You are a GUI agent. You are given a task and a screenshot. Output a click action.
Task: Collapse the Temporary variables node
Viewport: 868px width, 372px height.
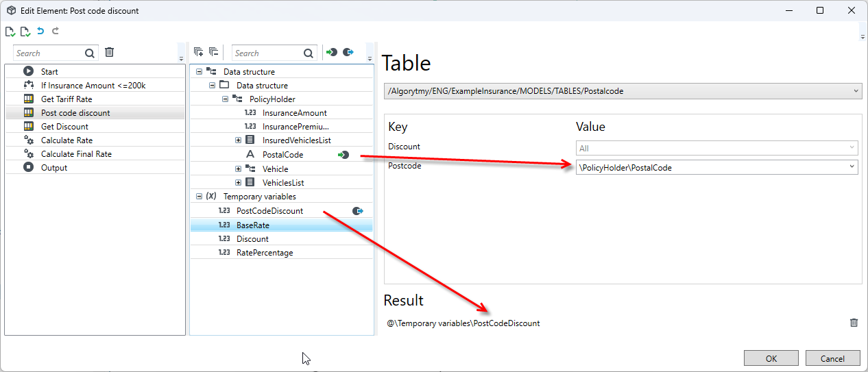[199, 196]
